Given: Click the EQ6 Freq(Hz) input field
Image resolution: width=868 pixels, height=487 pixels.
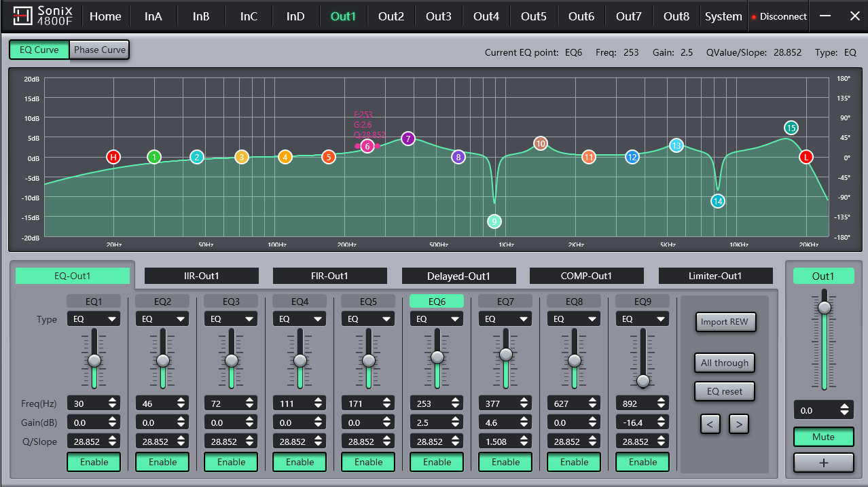Looking at the screenshot, I should [429, 403].
